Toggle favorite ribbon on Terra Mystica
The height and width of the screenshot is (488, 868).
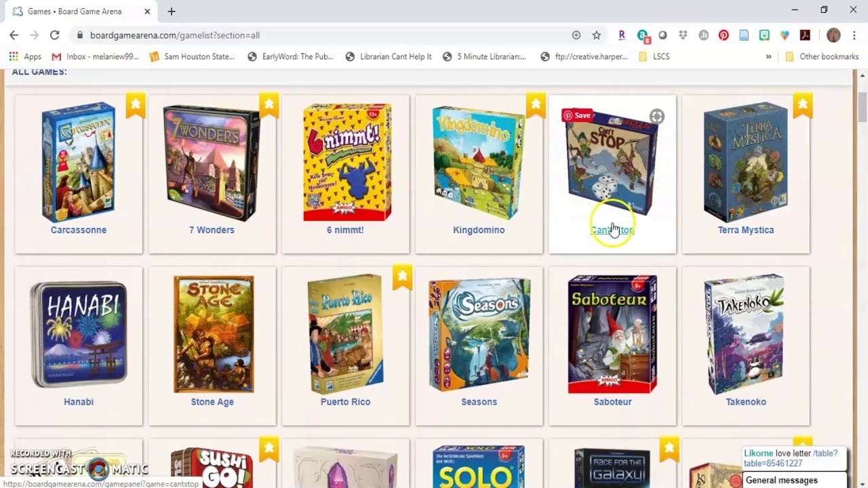[x=803, y=105]
